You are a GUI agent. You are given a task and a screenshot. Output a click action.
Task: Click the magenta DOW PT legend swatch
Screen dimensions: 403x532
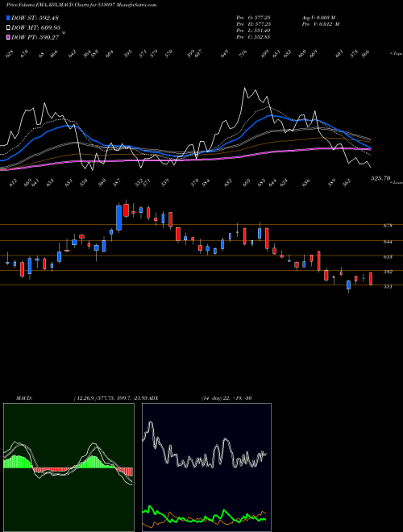(8, 37)
